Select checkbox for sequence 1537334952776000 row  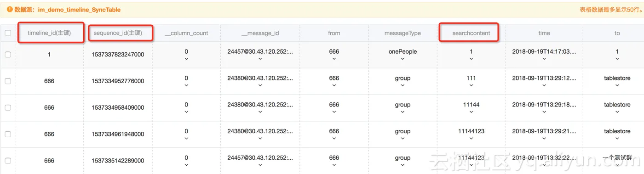[x=8, y=81]
